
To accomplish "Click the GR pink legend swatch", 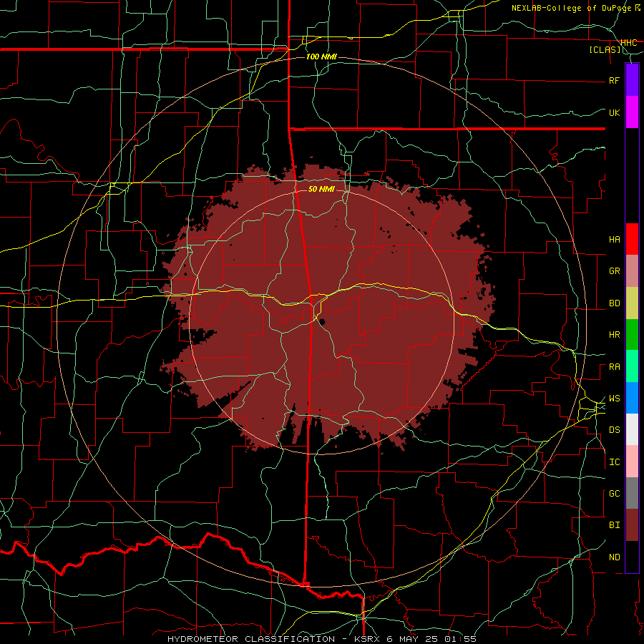I will pyautogui.click(x=632, y=271).
